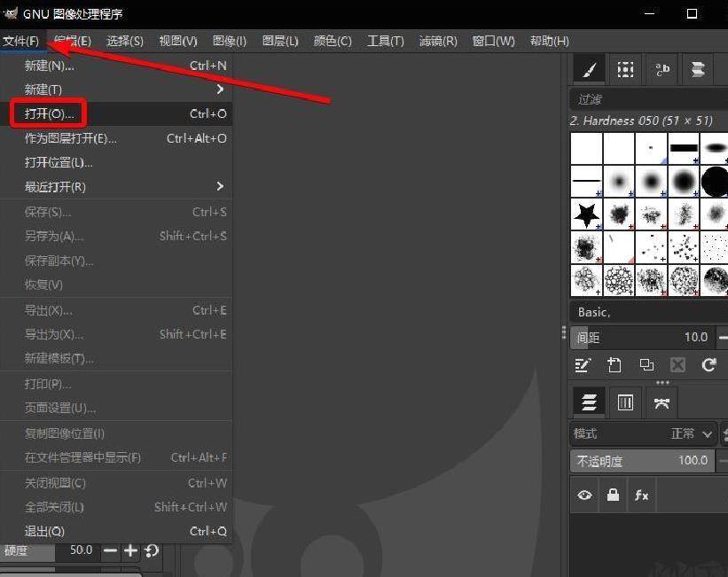The image size is (728, 577).
Task: Open the 图像(I) menu
Action: pos(230,42)
